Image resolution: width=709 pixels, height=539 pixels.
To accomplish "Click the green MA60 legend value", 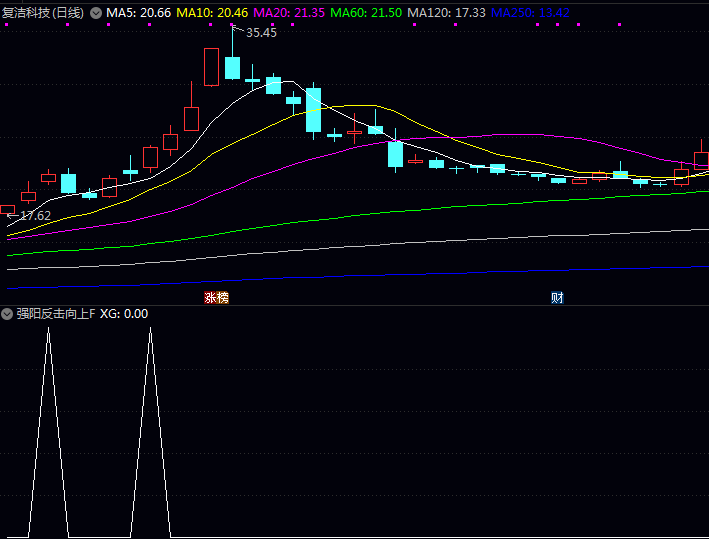I will (361, 13).
